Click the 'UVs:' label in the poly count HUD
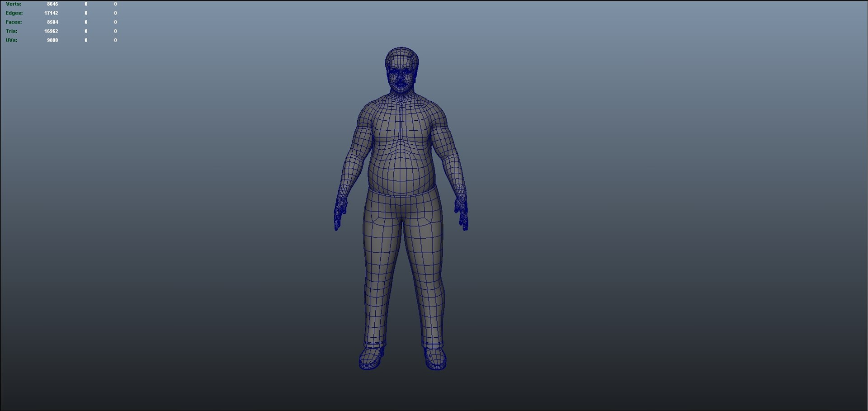 [x=12, y=40]
